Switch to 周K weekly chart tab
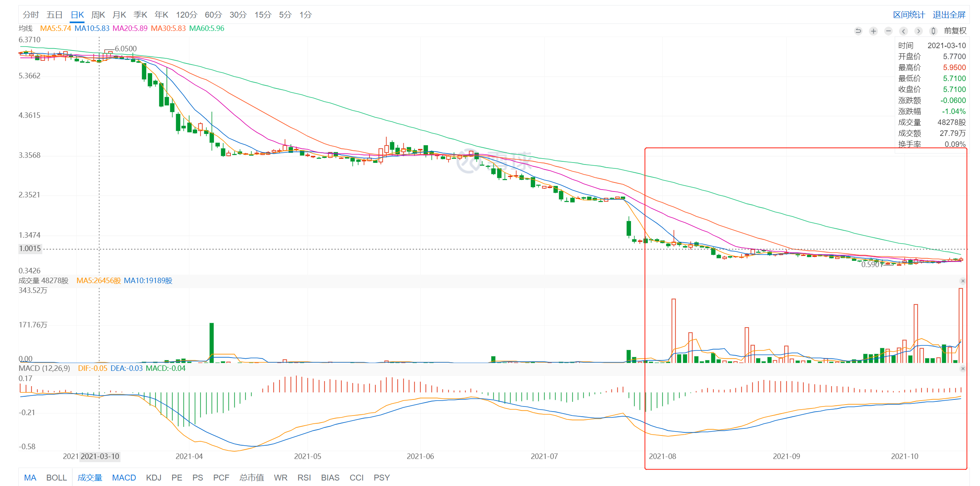Viewport: 980px width, 486px height. pos(98,15)
